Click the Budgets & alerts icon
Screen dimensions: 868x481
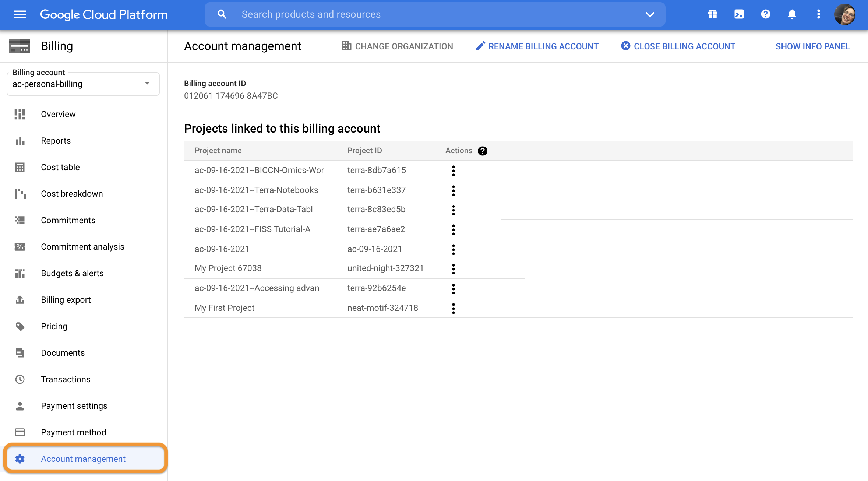pos(20,273)
